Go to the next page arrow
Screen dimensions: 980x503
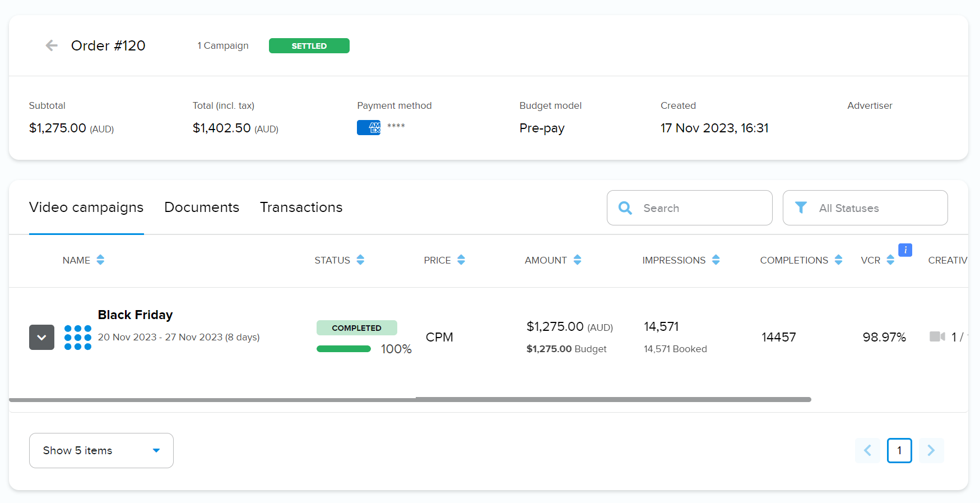931,450
